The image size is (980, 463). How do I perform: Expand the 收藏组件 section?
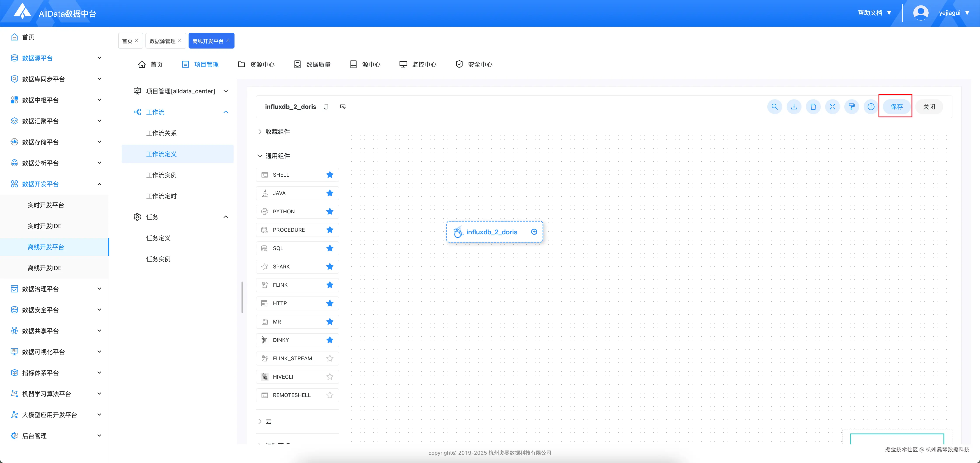pyautogui.click(x=277, y=132)
